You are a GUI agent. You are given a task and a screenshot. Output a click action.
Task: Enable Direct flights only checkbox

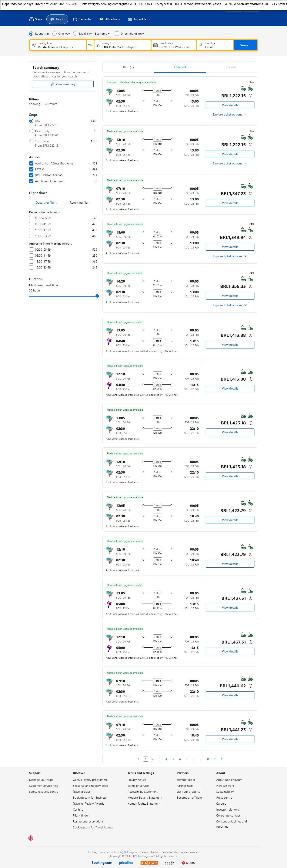pyautogui.click(x=117, y=34)
